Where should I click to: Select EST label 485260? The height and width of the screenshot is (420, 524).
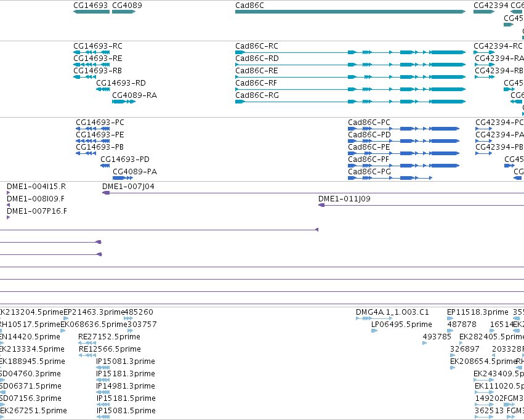point(139,312)
